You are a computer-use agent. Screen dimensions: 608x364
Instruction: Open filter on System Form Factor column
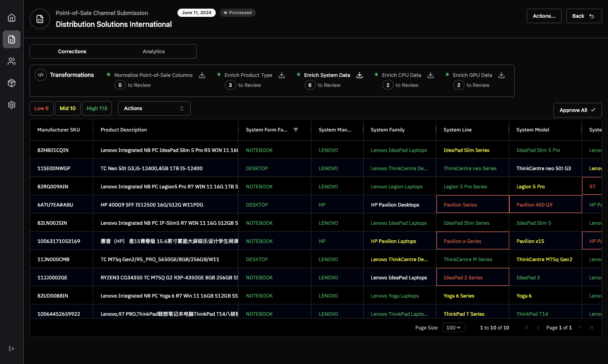pyautogui.click(x=296, y=130)
